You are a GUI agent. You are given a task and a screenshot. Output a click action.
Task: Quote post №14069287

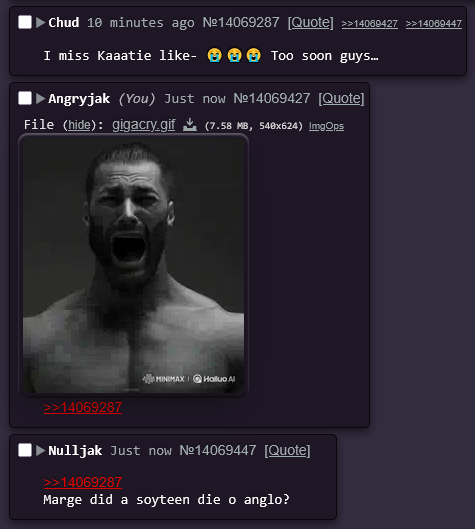point(310,23)
